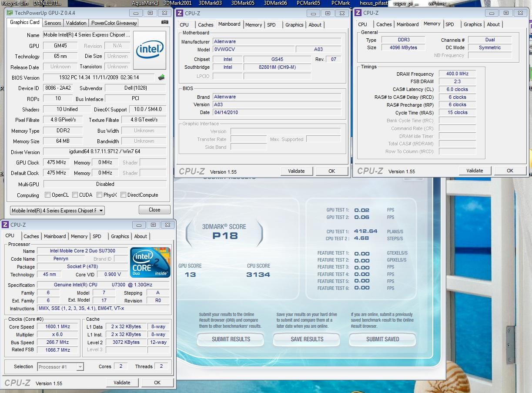Open Caches tab in the Memory CPU-Z window
Viewport: 532px width, 393px height.
click(x=384, y=24)
